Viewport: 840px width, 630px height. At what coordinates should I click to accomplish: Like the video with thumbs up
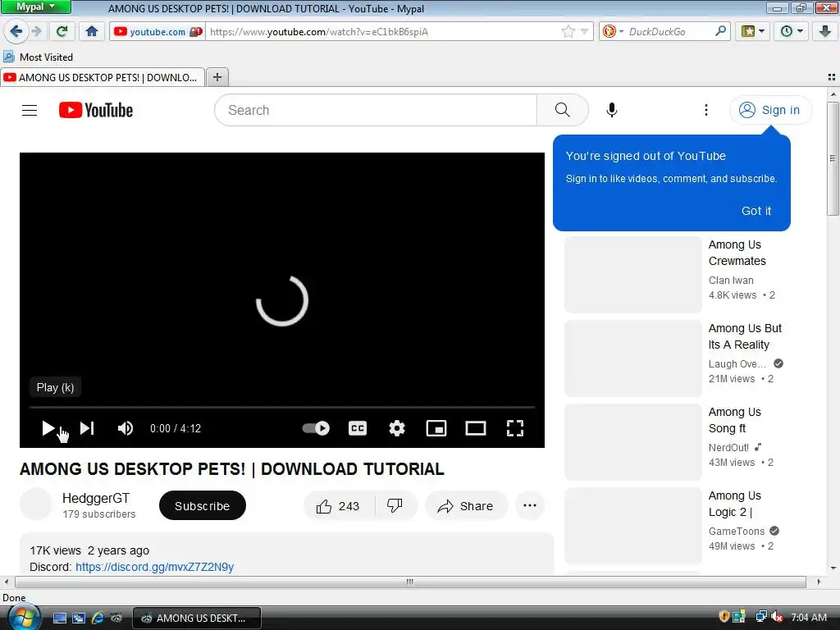339,505
